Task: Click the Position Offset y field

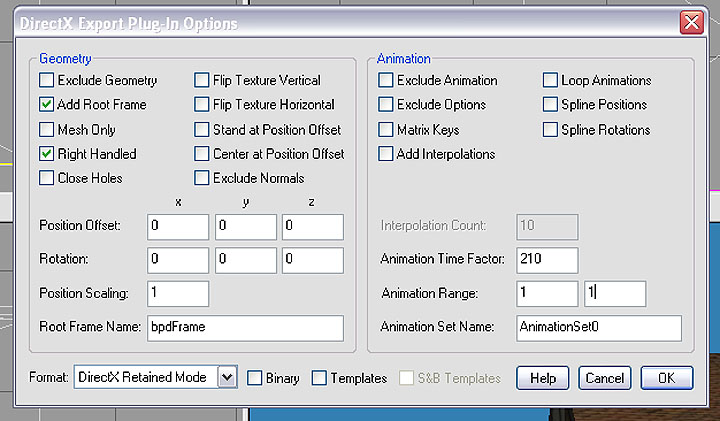Action: click(246, 227)
